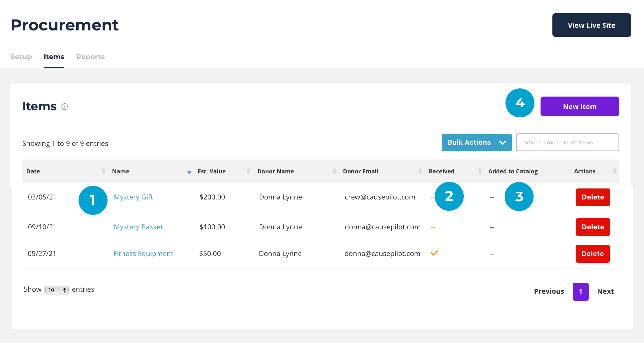Open the Fitness Equipment item link

pyautogui.click(x=143, y=254)
